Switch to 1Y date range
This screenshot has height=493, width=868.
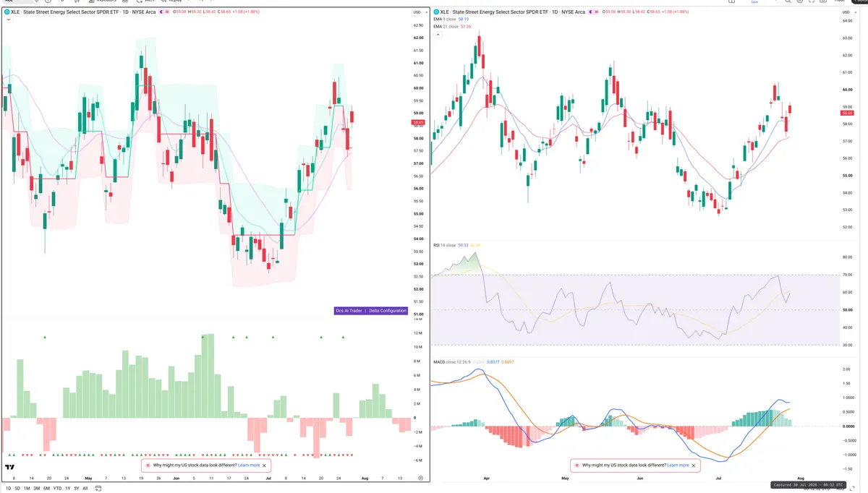67,489
